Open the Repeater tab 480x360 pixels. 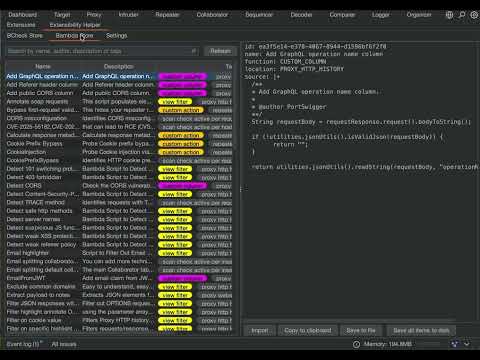[x=167, y=15]
